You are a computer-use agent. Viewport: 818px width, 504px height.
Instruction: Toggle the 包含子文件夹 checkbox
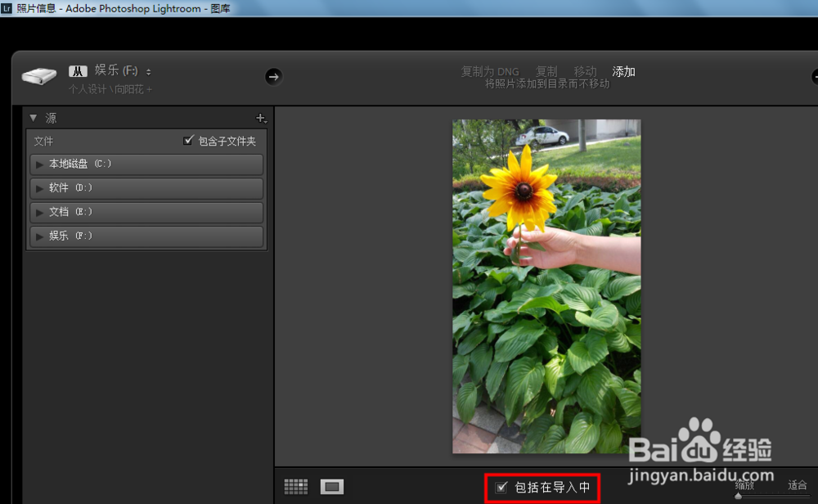tap(188, 141)
